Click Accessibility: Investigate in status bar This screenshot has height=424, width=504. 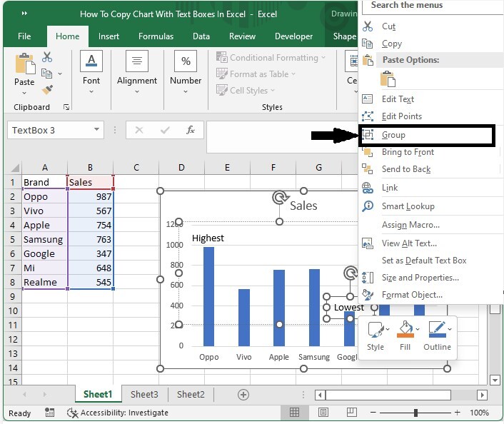click(117, 413)
